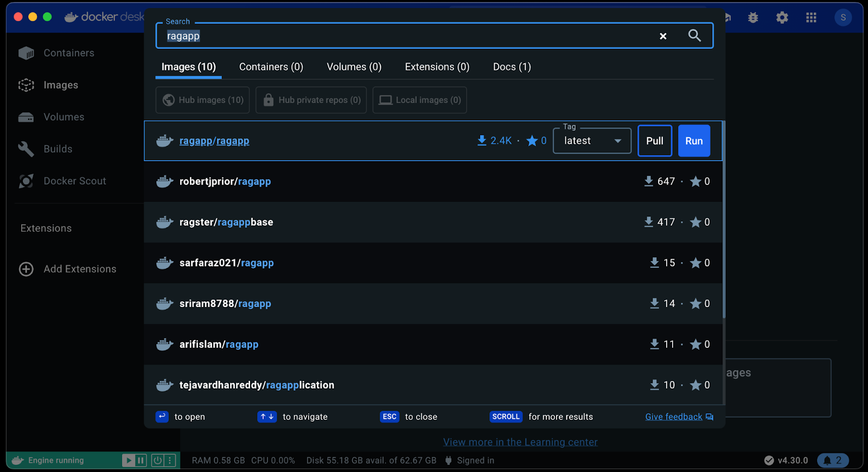This screenshot has width=868, height=472.
Task: Select the ragster/ragappbase result
Action: (x=433, y=222)
